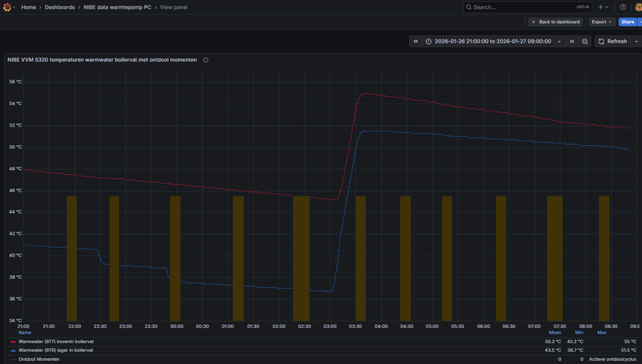The width and height of the screenshot is (642, 364).
Task: Sort legend by Mean column
Action: [x=555, y=333]
